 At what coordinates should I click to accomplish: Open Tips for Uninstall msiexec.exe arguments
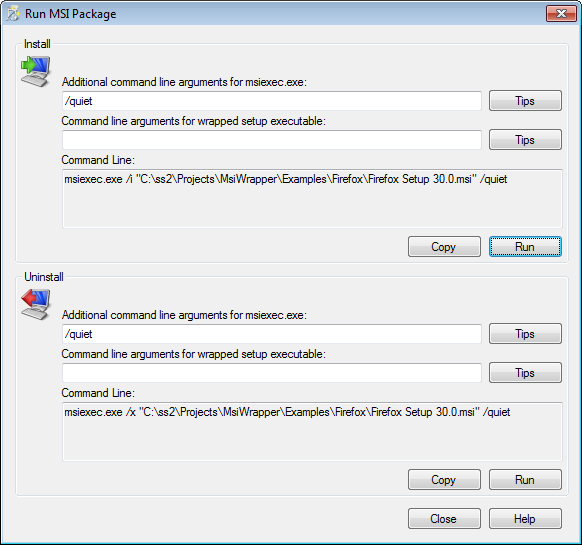coord(525,334)
